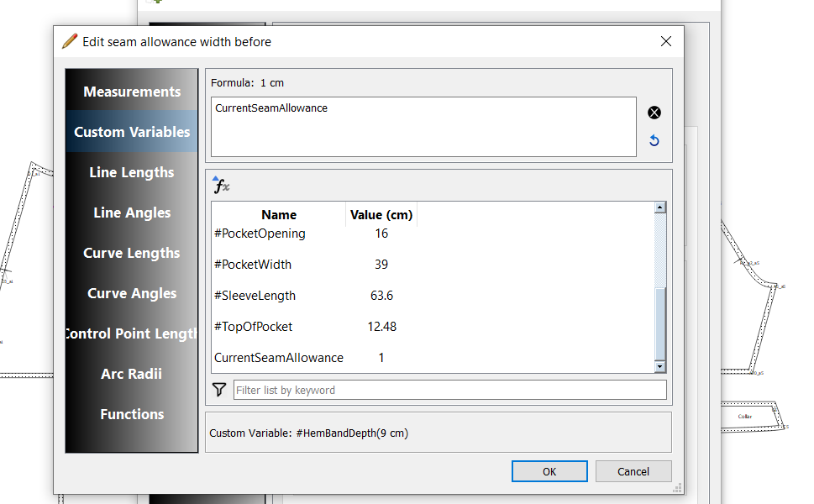The width and height of the screenshot is (814, 504).
Task: Switch to the Line Lengths tab
Action: coord(132,172)
